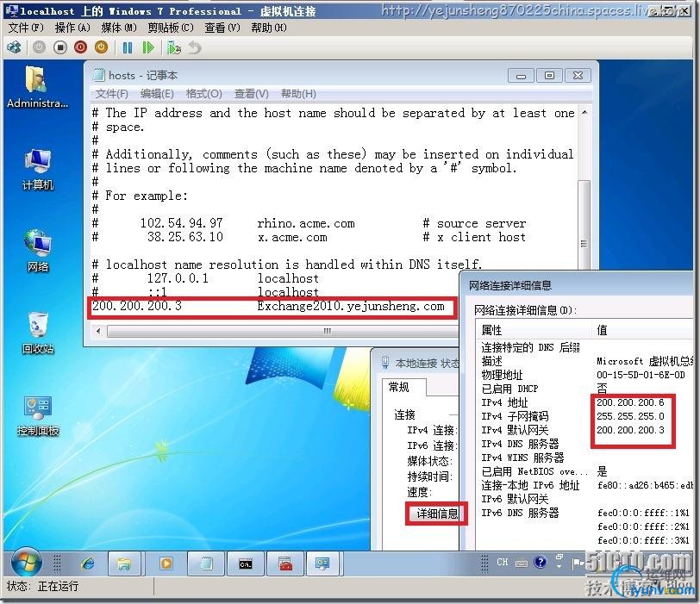
Task: Select the 计算机 desktop icon
Action: pos(38,170)
